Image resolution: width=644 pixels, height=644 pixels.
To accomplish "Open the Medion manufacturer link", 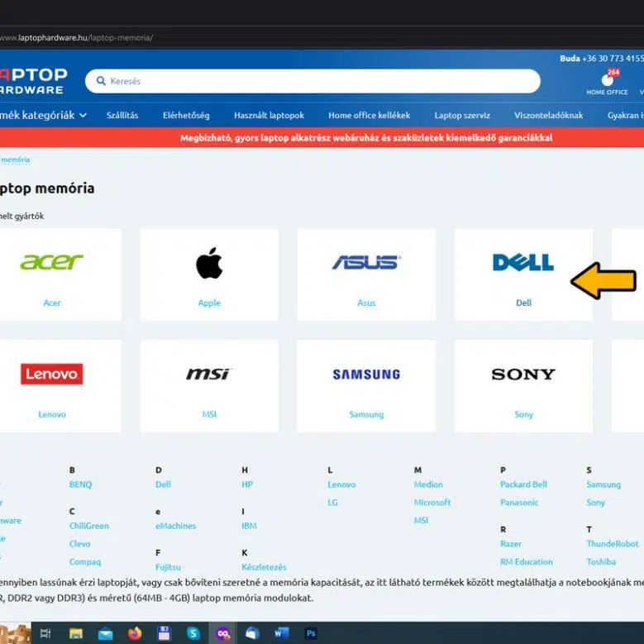I will coord(428,484).
